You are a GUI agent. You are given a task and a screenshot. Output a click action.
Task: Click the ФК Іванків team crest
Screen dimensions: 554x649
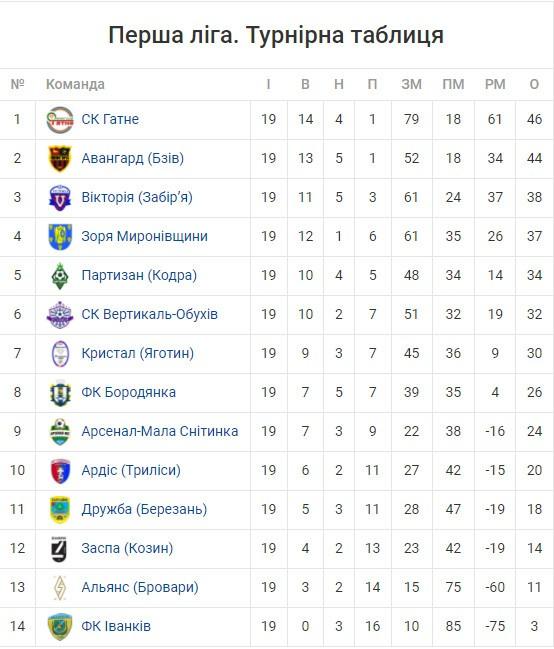60,627
